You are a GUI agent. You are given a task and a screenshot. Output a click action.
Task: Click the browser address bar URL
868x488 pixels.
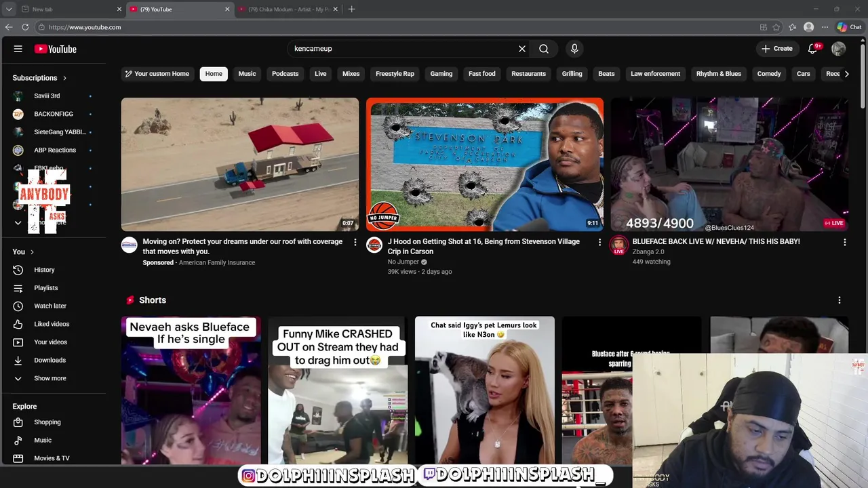85,27
